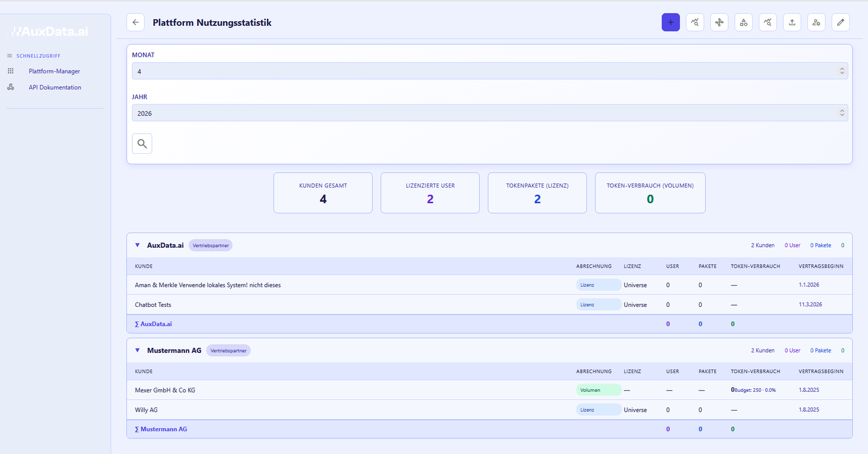868x454 pixels.
Task: Click the AuxData.ai logo
Action: click(x=50, y=31)
